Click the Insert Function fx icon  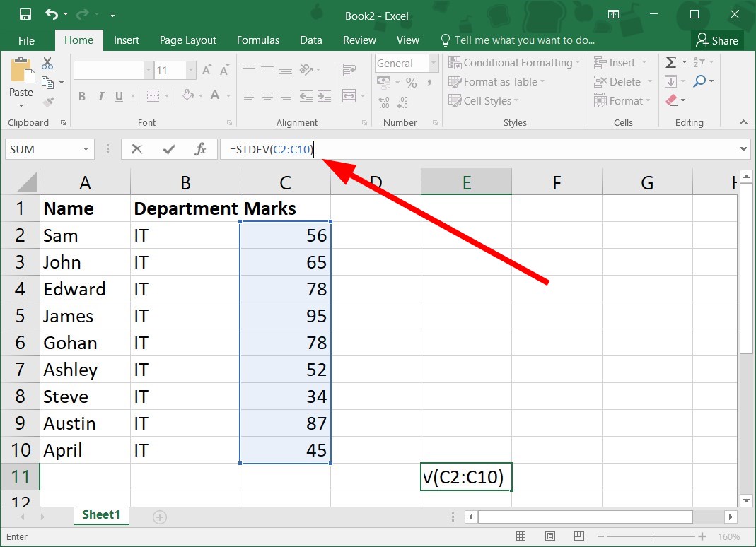click(x=200, y=149)
